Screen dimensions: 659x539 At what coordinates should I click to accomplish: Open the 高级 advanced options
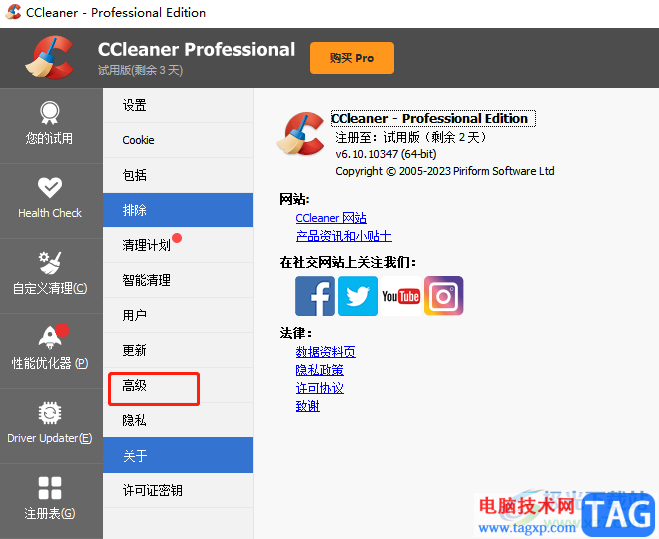coord(178,386)
